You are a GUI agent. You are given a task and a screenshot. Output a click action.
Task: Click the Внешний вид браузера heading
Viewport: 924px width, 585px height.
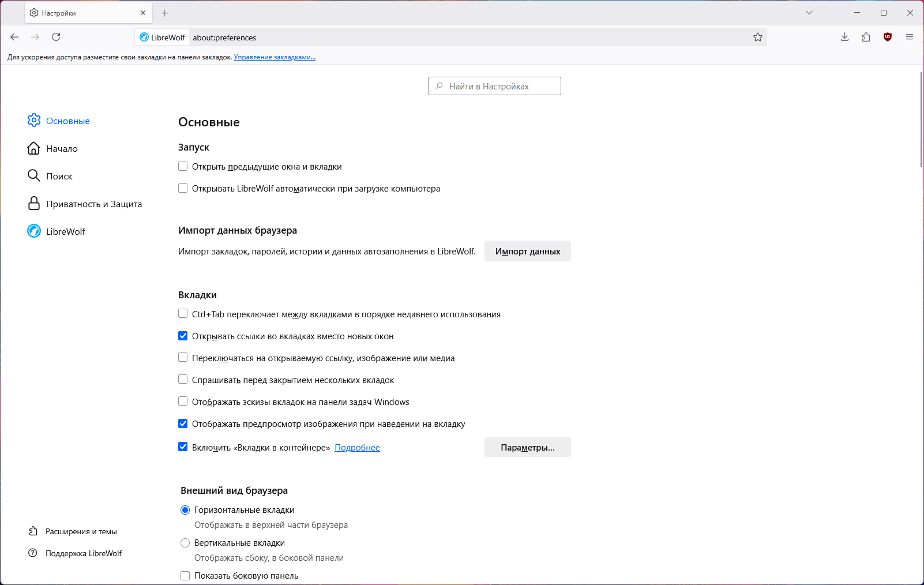click(x=234, y=491)
